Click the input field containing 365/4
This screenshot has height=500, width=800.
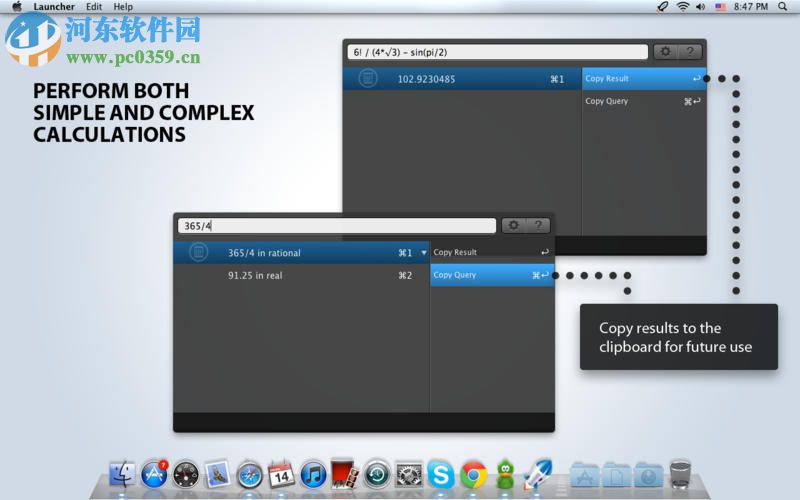337,226
